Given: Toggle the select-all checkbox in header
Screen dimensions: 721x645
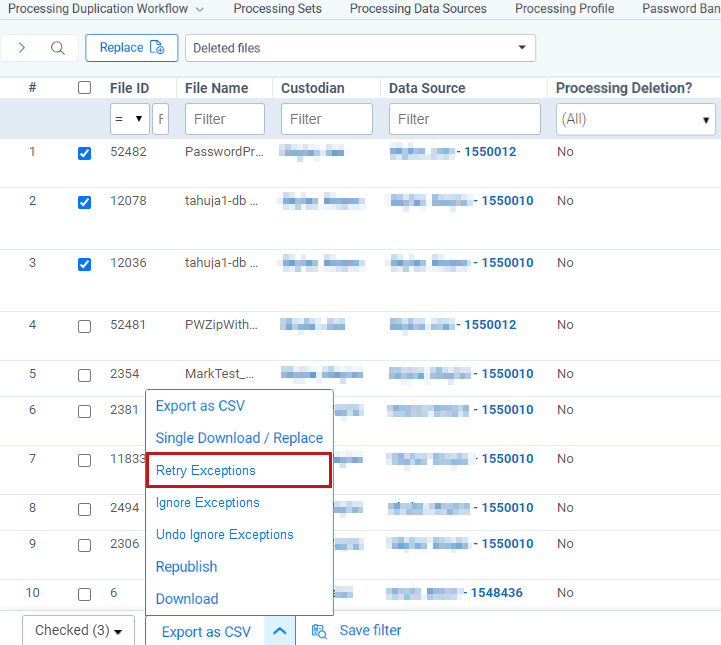Looking at the screenshot, I should tap(85, 88).
